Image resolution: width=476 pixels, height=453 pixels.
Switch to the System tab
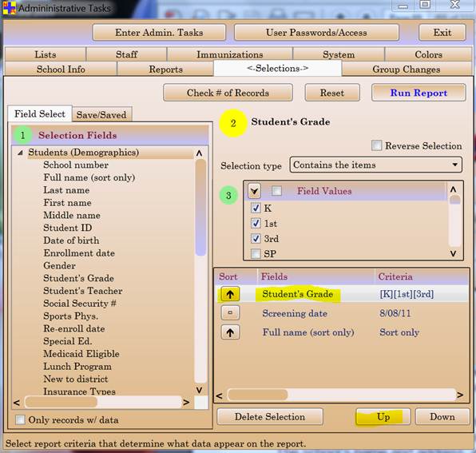point(339,54)
